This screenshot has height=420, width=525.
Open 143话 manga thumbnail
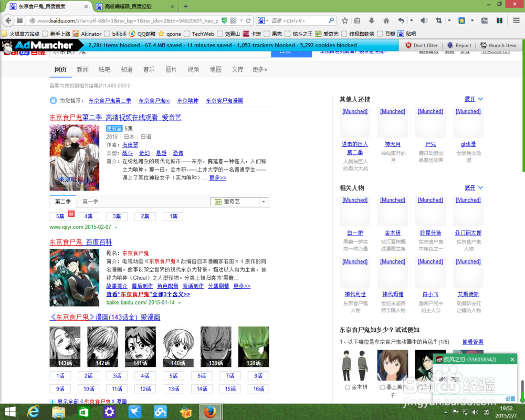[65, 346]
